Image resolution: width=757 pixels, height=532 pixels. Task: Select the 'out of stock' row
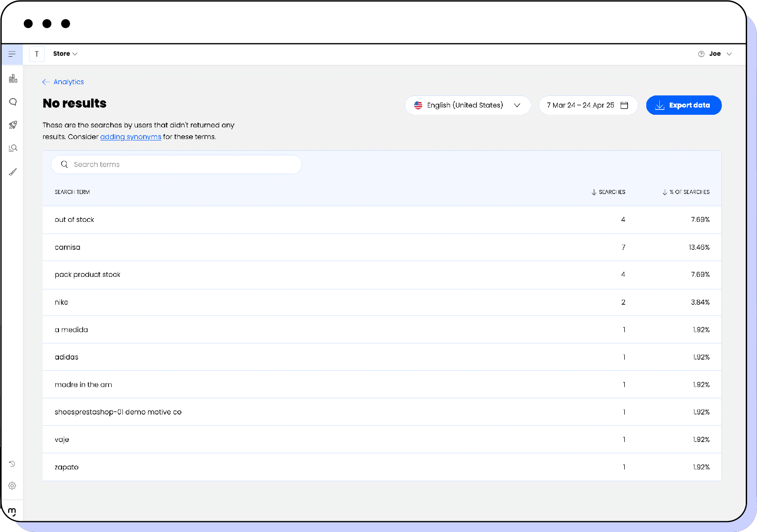click(x=382, y=220)
